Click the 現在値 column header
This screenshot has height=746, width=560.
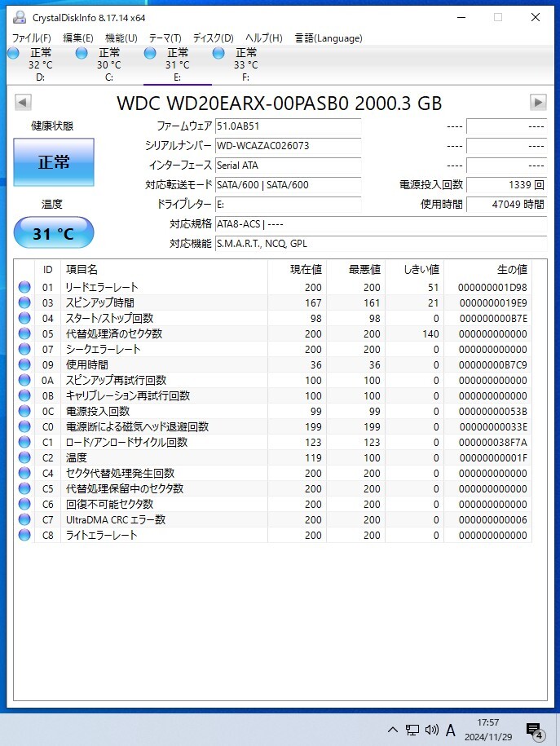click(x=297, y=269)
